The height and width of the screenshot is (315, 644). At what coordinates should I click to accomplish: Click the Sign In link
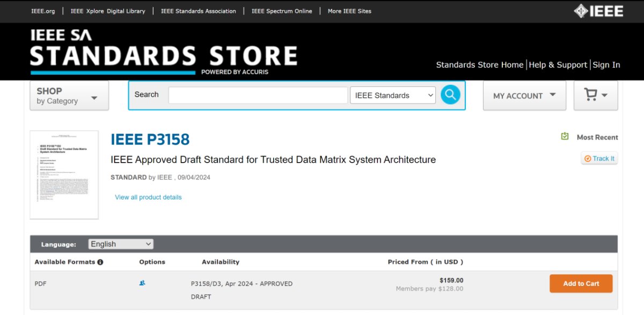(606, 65)
